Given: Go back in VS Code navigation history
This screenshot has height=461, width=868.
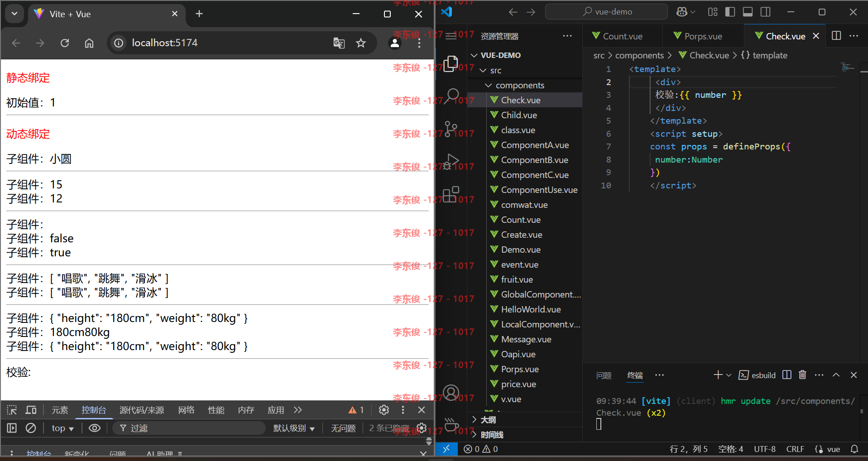Looking at the screenshot, I should coord(513,12).
